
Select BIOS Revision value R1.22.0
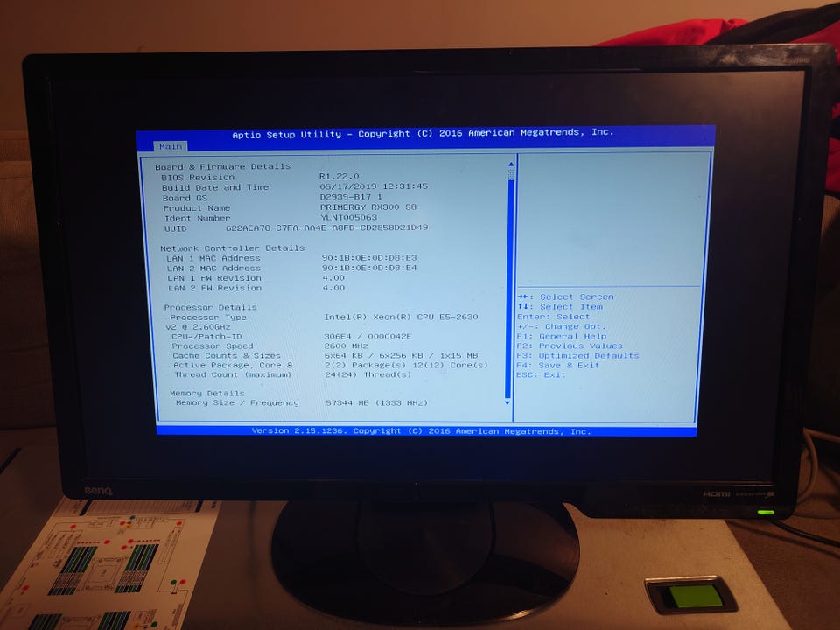pyautogui.click(x=339, y=176)
